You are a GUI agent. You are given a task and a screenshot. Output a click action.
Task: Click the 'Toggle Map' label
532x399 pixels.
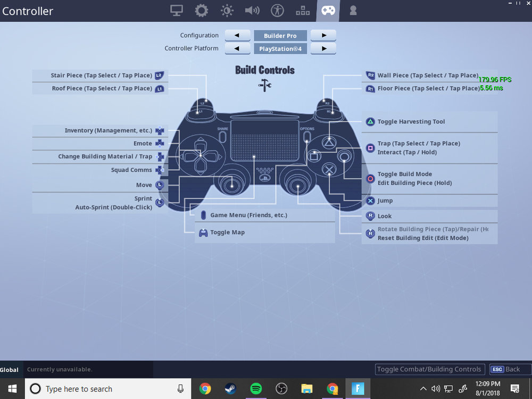click(x=227, y=232)
